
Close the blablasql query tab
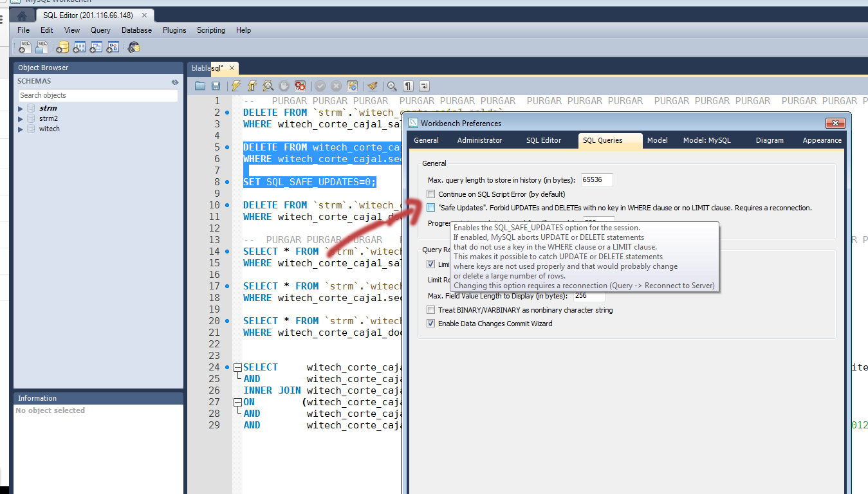(x=232, y=68)
